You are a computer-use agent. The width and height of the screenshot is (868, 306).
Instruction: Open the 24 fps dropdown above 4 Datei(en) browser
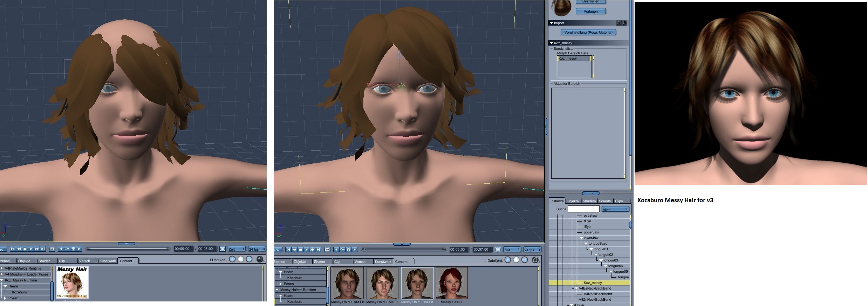coord(532,250)
